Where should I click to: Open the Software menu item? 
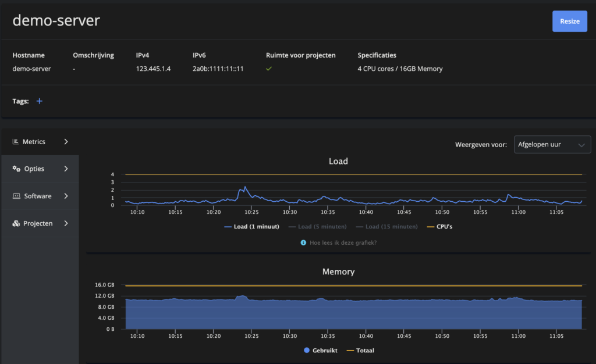tap(40, 196)
